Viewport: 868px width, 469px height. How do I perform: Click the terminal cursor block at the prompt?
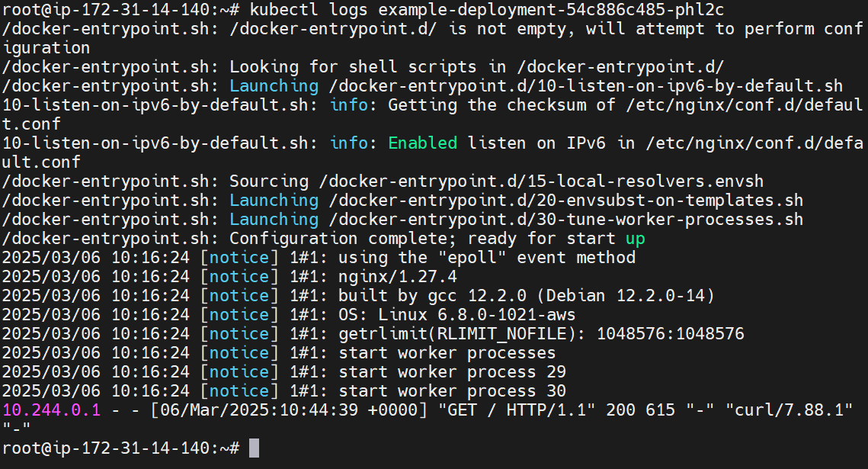255,448
